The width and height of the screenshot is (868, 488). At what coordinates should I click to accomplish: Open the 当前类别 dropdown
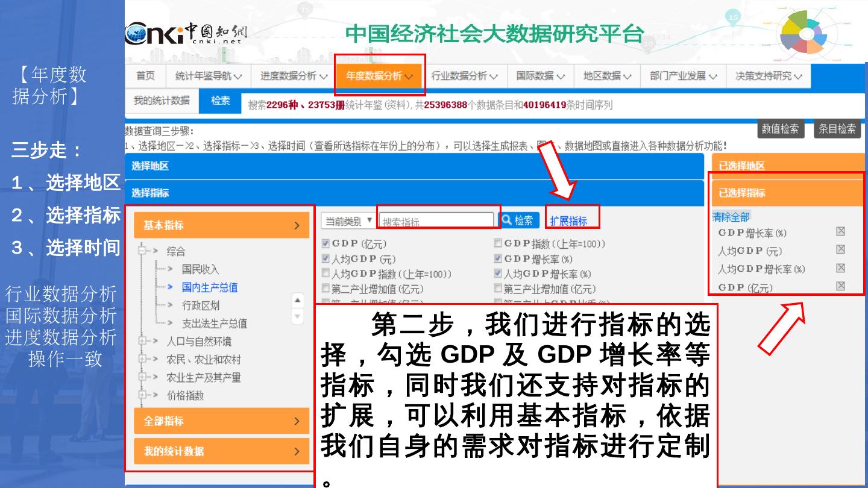[349, 221]
